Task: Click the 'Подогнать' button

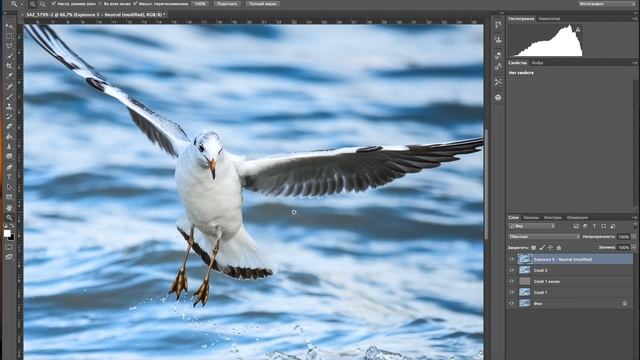Action: pyautogui.click(x=227, y=4)
